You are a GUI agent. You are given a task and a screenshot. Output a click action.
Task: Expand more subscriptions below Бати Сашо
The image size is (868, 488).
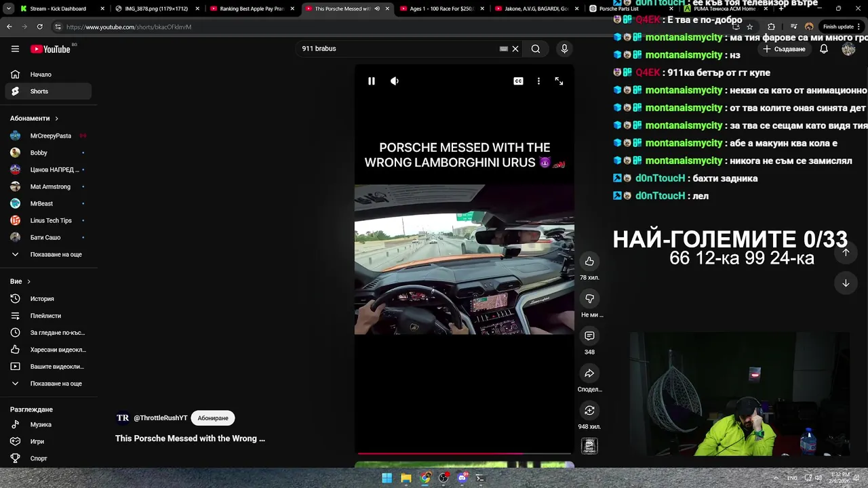pos(47,254)
